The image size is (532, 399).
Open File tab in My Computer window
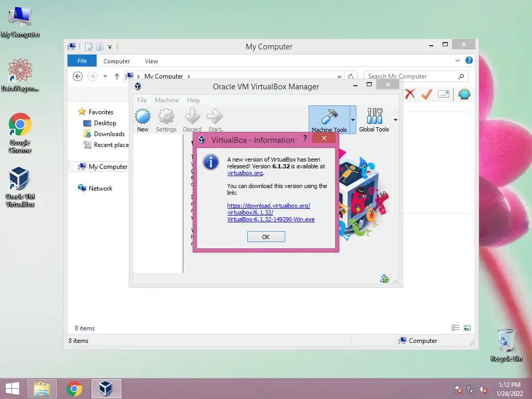(82, 61)
